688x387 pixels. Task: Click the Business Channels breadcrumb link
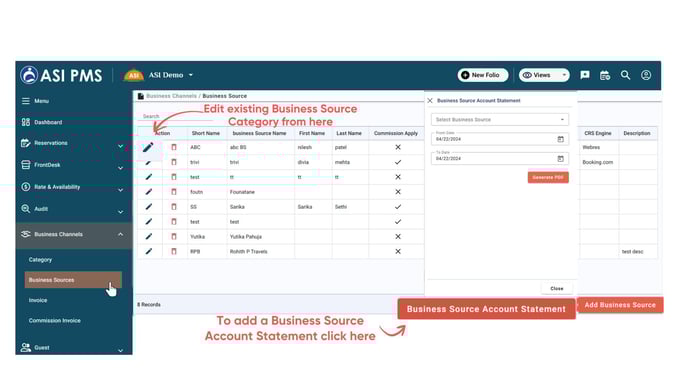coord(172,96)
